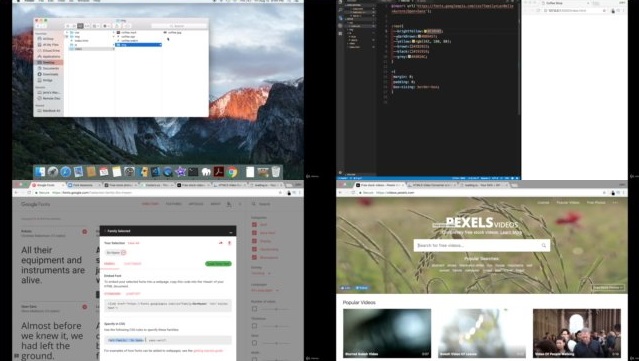Open Google Chrome from the Dock

(232, 172)
